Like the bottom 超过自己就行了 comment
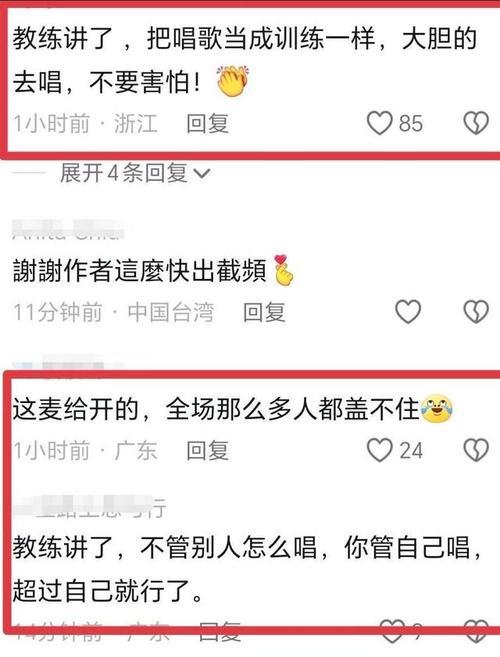Viewport: 500px width, 657px height. coord(392,631)
